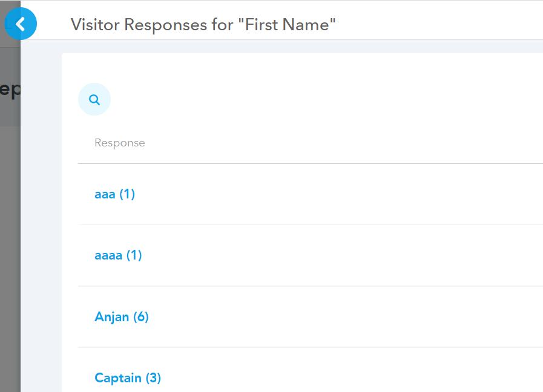Click the blue back chevron button
The image size is (543, 392).
[x=21, y=24]
